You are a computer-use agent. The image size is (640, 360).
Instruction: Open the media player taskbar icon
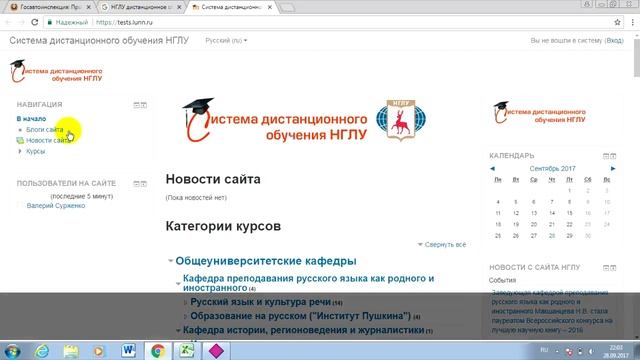98,351
